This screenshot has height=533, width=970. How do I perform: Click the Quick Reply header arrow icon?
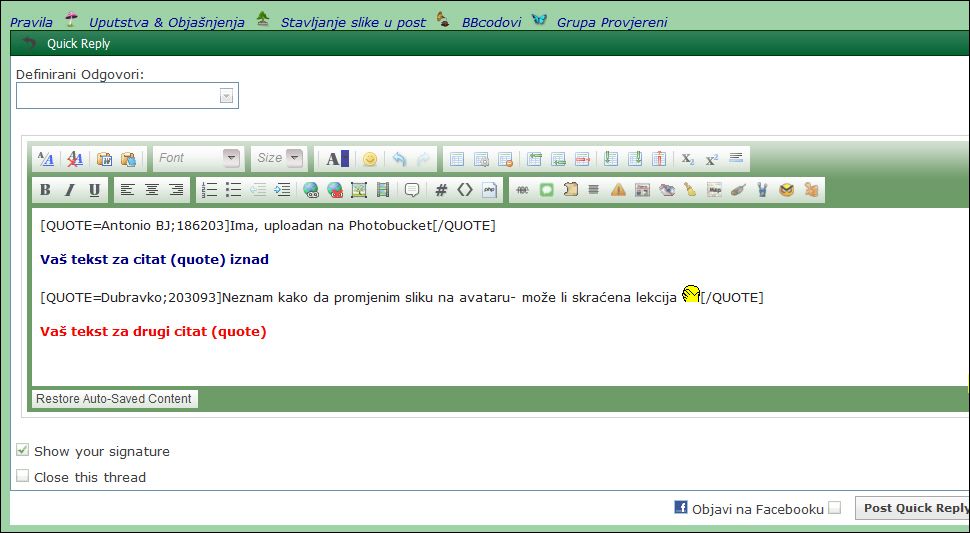click(29, 43)
